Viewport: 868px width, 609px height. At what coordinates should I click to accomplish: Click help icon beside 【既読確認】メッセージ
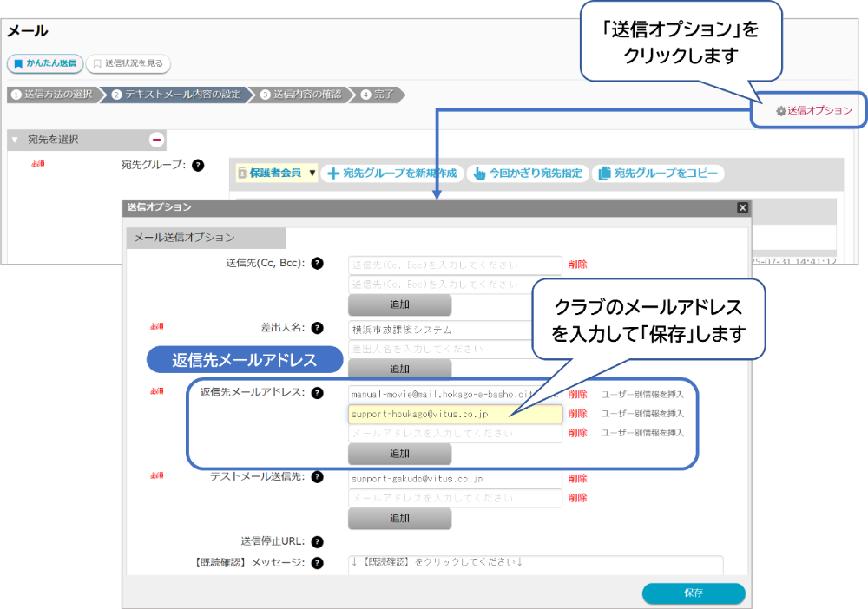pos(318,563)
